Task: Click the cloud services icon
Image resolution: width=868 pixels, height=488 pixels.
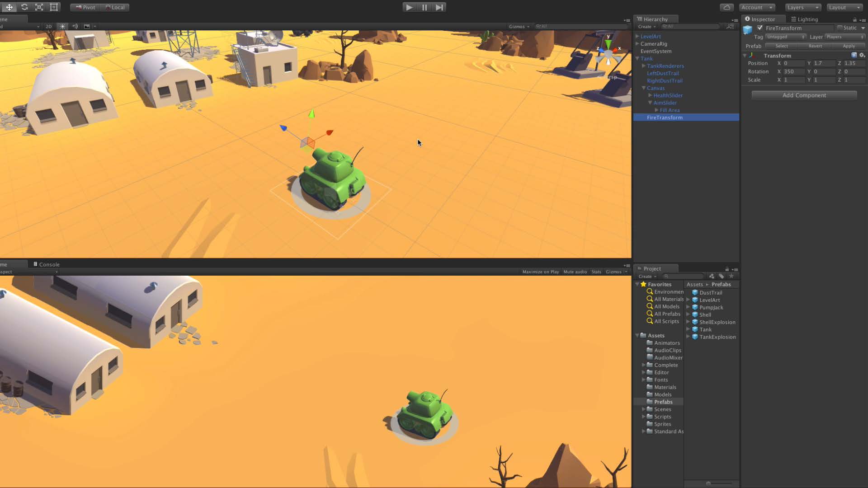Action: [x=726, y=7]
